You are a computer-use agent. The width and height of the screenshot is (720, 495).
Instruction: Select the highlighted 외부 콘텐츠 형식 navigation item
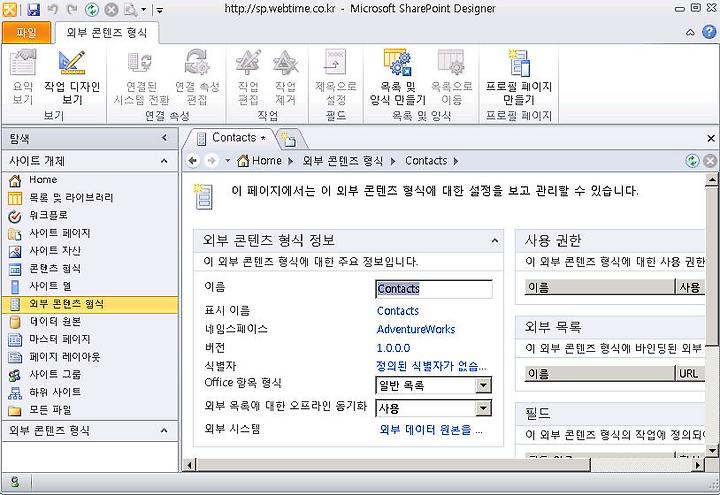click(90, 304)
